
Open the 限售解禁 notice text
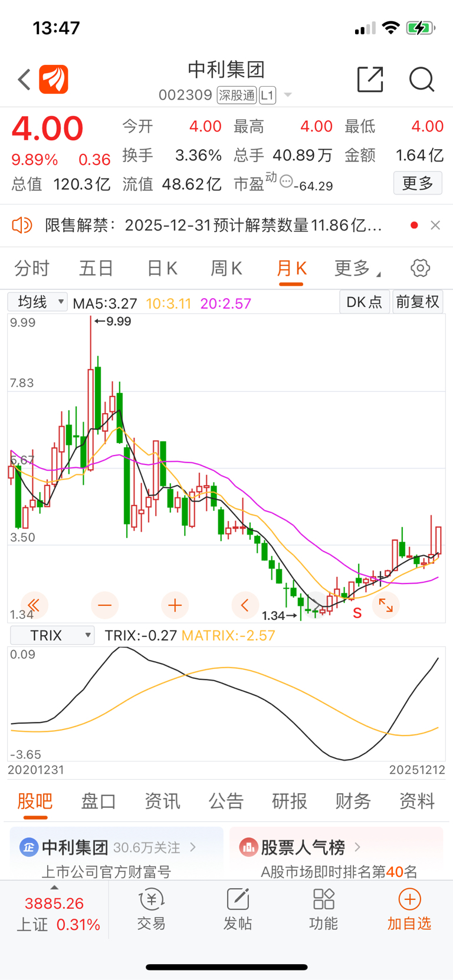point(214,225)
